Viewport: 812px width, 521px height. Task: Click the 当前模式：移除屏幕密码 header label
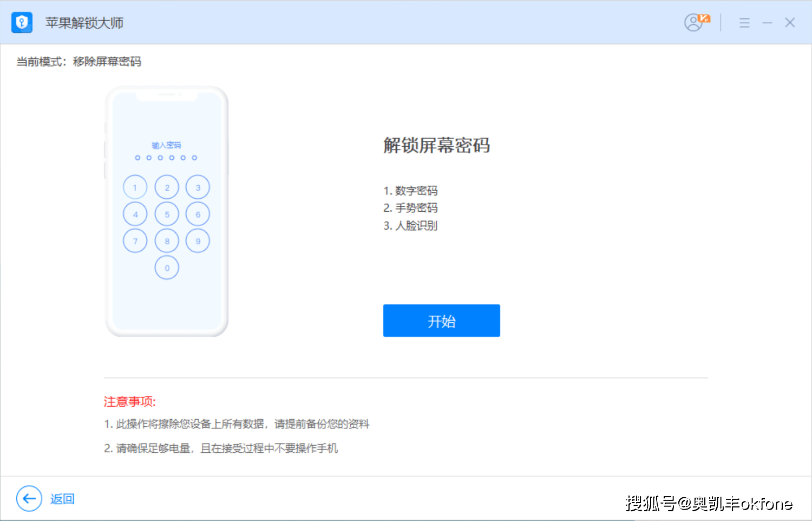[78, 61]
